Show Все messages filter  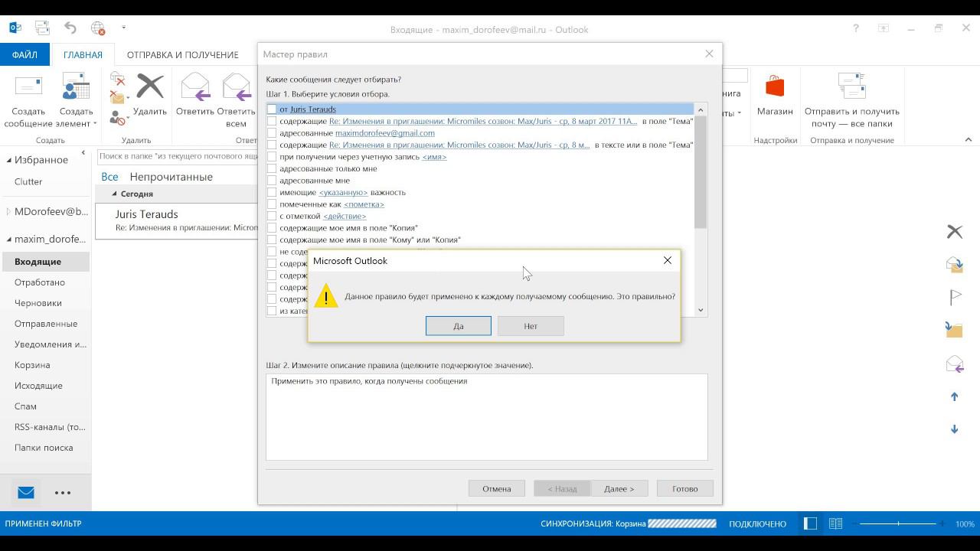click(x=109, y=177)
